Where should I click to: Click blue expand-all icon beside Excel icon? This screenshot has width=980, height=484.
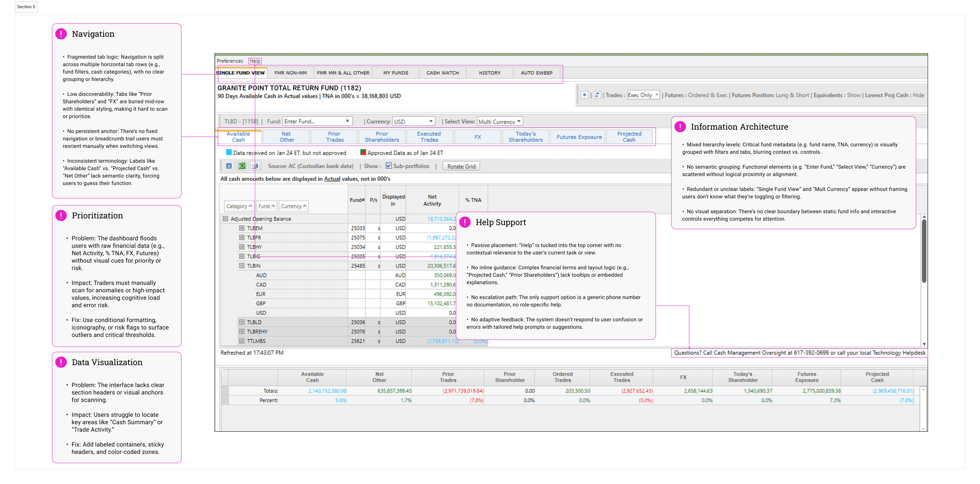click(229, 166)
